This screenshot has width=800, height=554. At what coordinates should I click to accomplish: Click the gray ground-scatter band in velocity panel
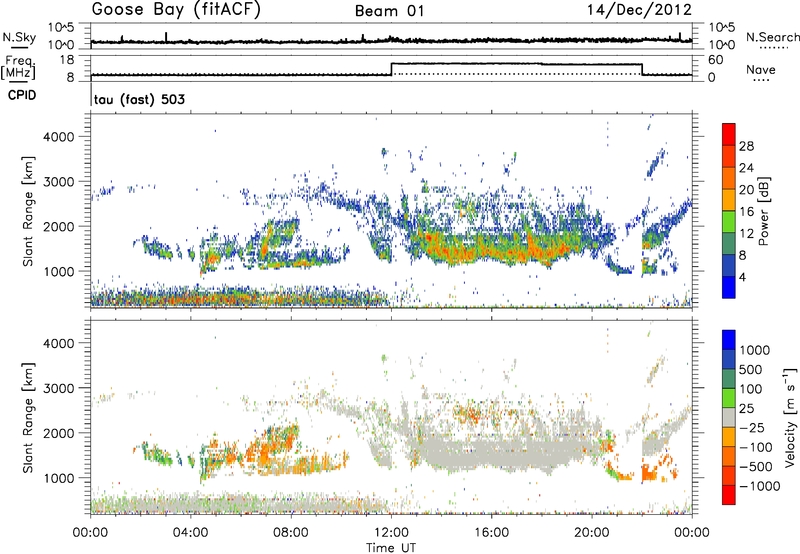(x=505, y=453)
